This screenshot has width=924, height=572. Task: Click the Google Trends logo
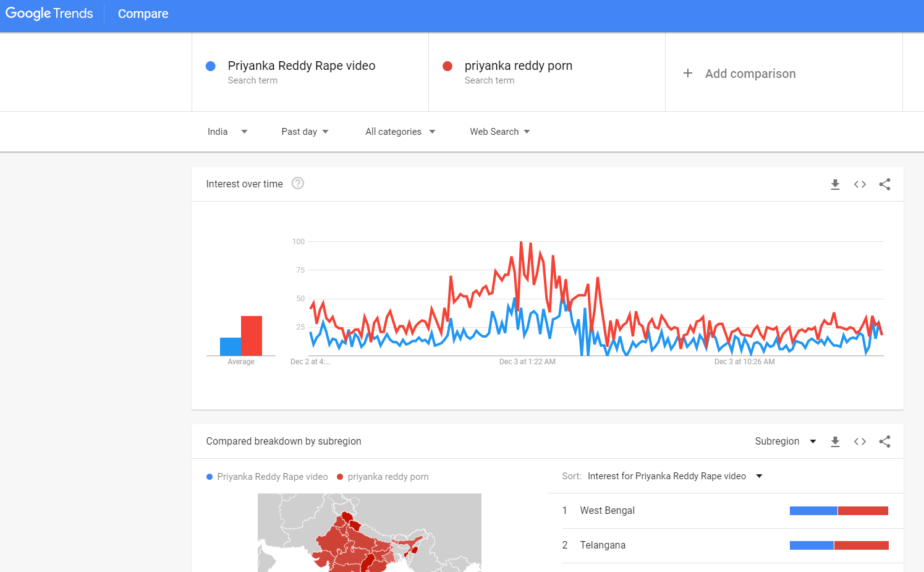click(x=49, y=14)
